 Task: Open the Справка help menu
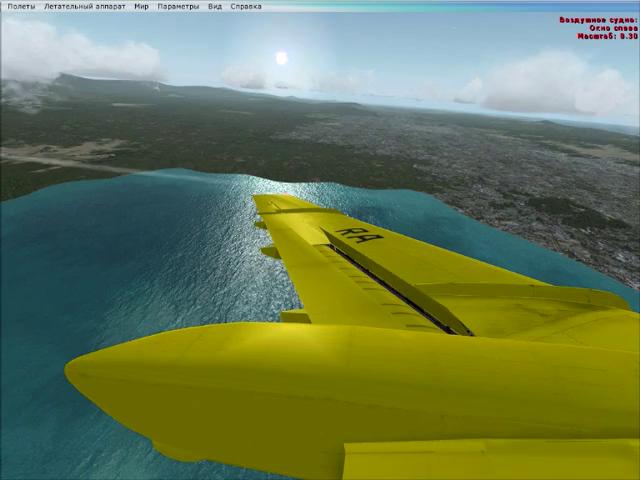tap(246, 6)
